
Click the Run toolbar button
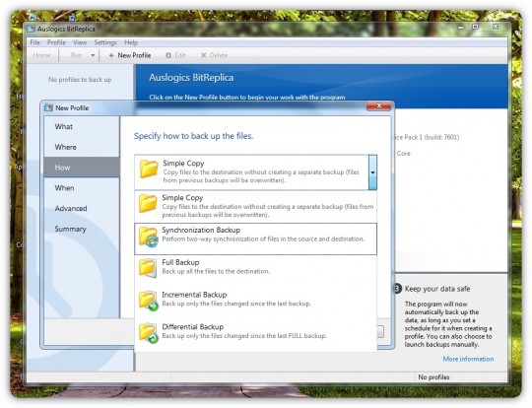[76, 55]
